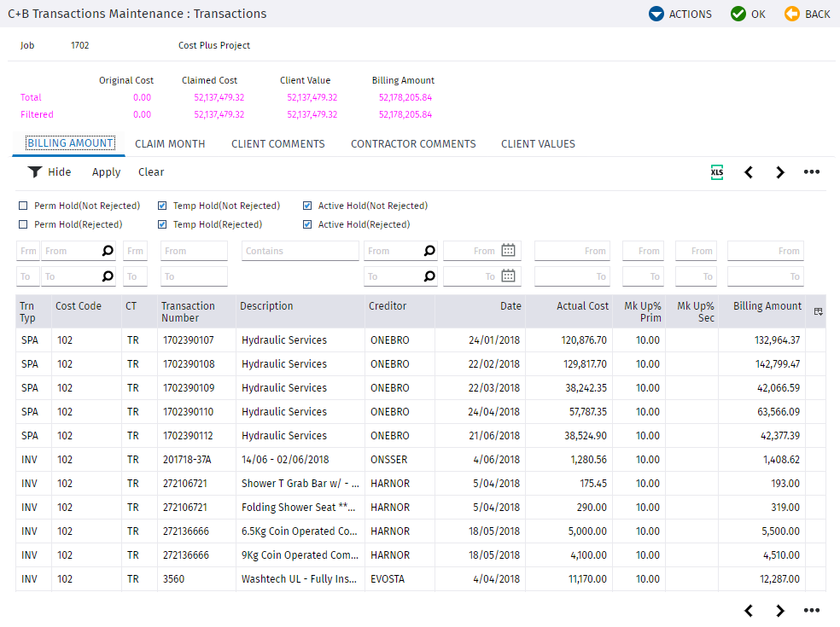The width and height of the screenshot is (840, 627).
Task: Open Cost Code From lookup search icon
Action: pos(108,251)
